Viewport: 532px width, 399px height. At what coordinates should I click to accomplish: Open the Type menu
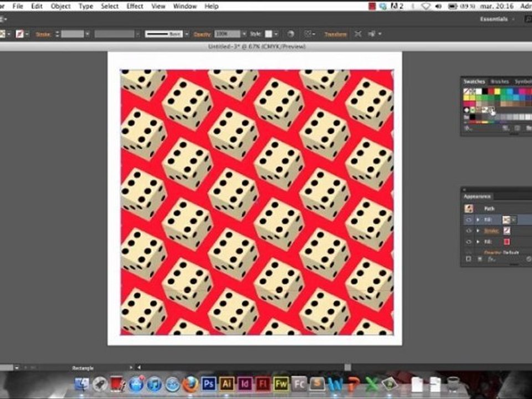point(85,6)
